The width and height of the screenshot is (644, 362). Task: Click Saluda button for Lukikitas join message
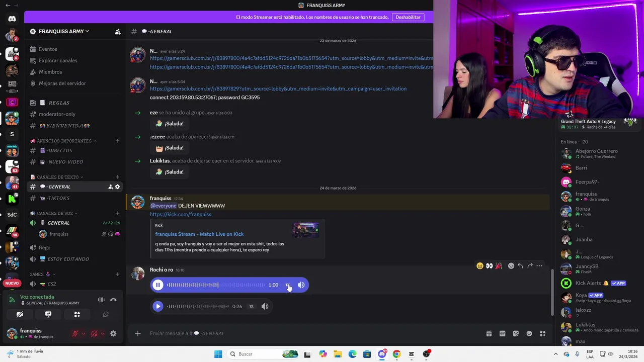tap(169, 172)
